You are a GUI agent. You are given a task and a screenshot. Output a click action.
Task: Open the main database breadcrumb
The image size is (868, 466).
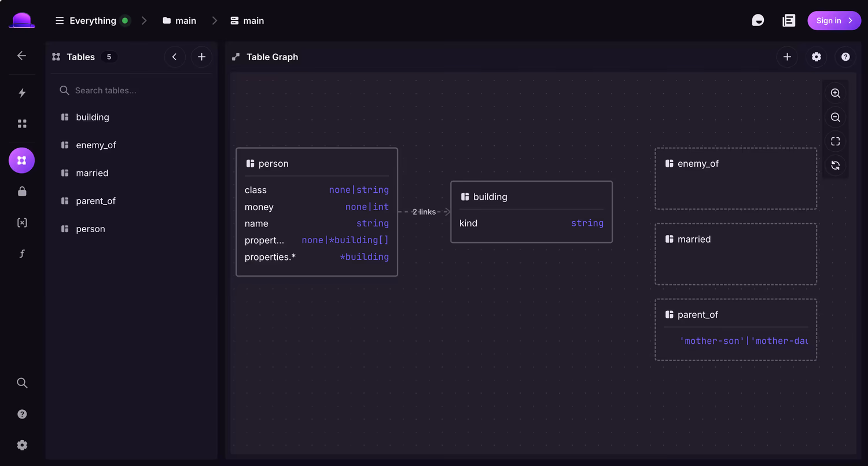point(247,21)
